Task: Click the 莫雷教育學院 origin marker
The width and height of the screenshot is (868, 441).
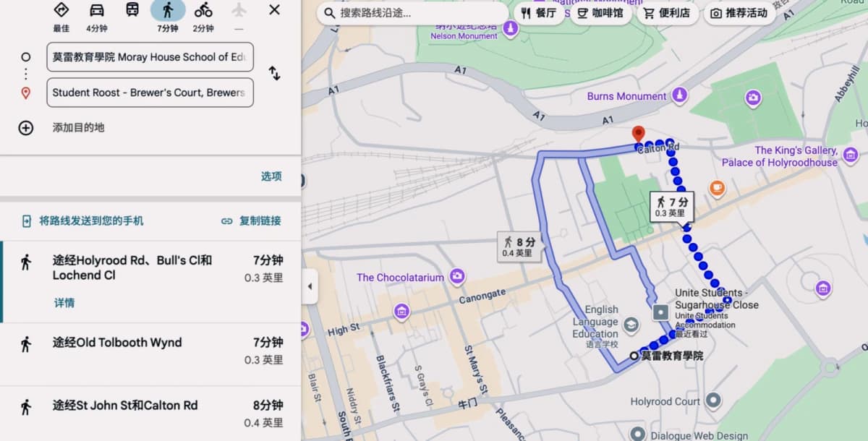Action: tap(634, 356)
